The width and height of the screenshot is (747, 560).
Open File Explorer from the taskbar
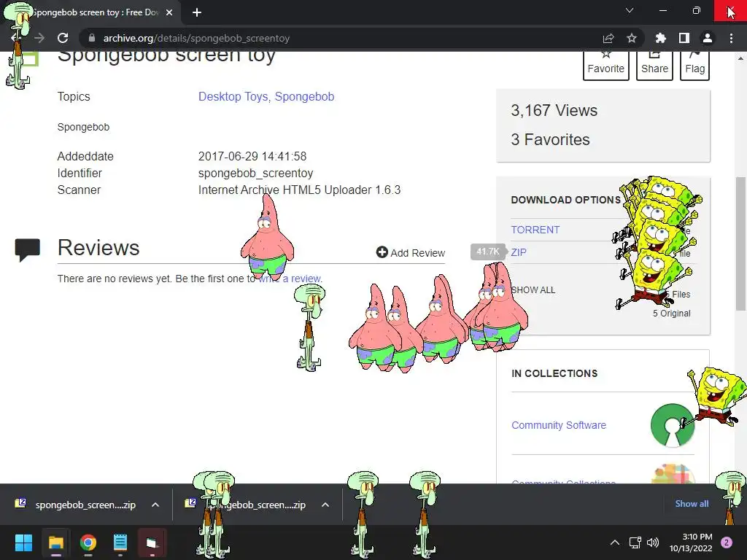tap(55, 542)
